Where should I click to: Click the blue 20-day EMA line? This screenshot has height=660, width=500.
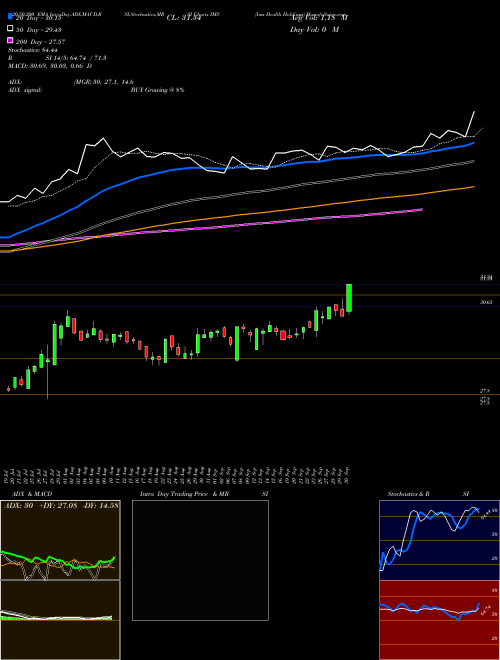(236, 168)
